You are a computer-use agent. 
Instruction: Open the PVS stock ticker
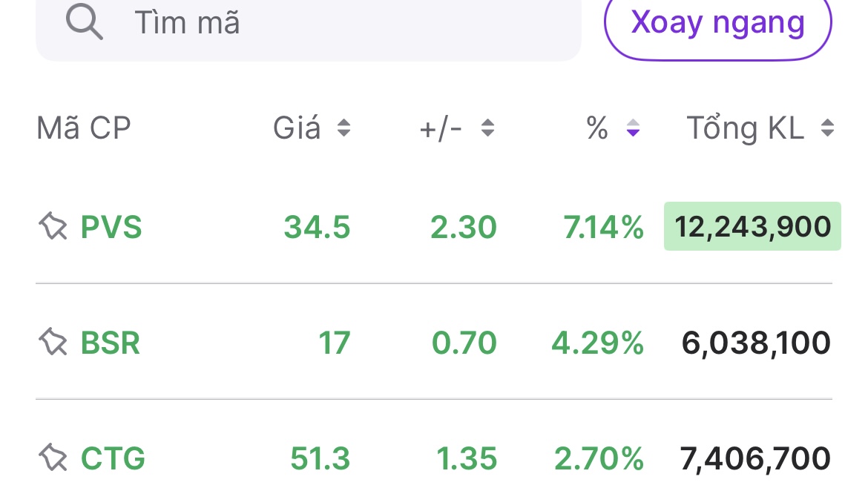[111, 226]
